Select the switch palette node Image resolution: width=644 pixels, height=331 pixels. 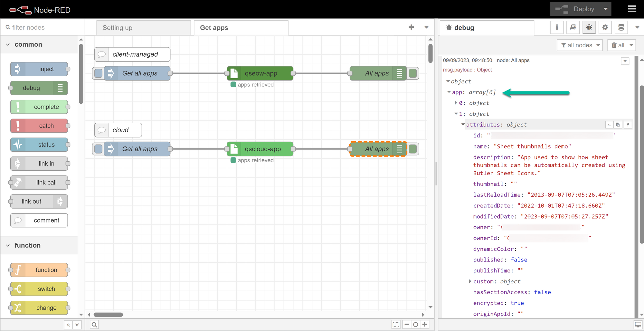click(39, 289)
